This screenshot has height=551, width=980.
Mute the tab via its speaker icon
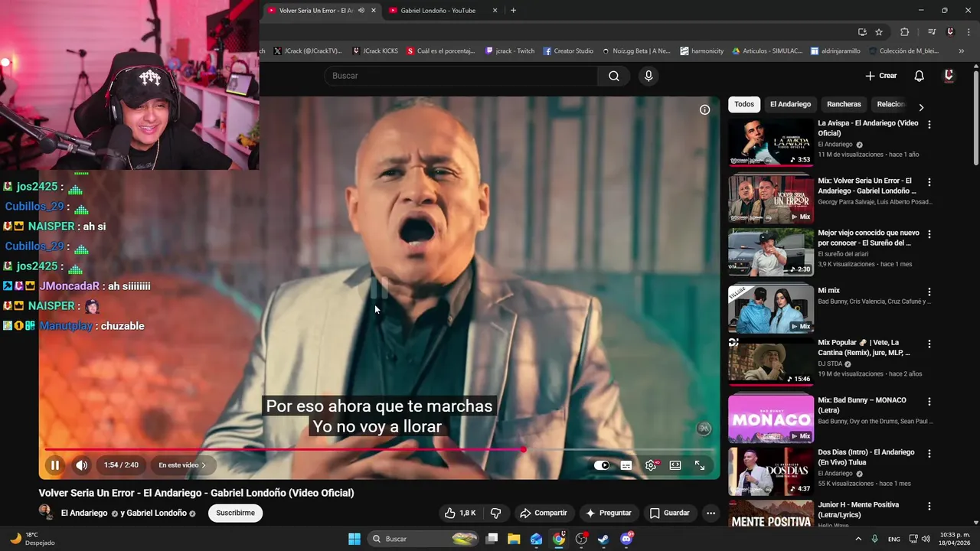[361, 11]
